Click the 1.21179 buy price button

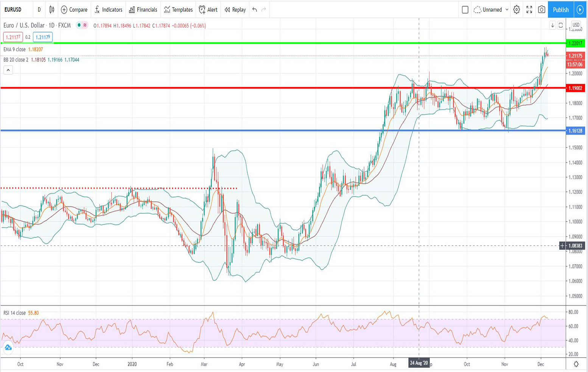[x=42, y=37]
